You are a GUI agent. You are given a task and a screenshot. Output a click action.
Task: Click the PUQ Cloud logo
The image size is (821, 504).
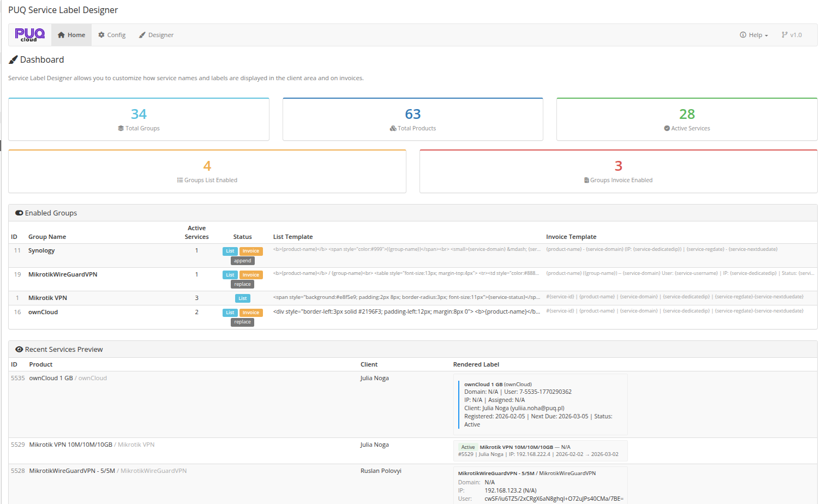coord(29,34)
